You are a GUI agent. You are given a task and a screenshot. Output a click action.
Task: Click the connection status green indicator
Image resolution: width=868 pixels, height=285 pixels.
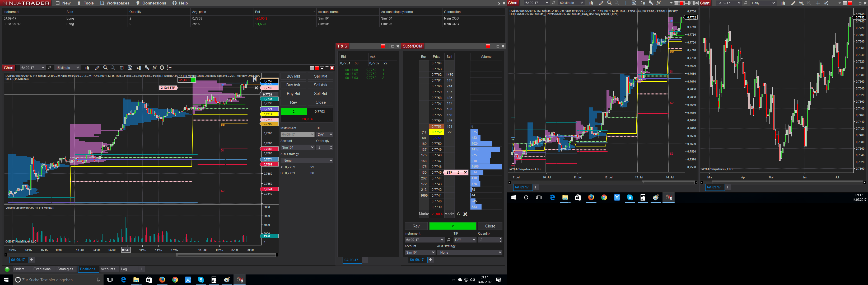(x=7, y=269)
